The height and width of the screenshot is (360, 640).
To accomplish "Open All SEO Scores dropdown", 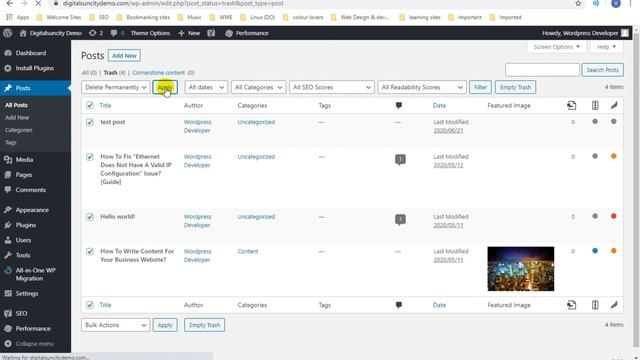I will coord(331,87).
